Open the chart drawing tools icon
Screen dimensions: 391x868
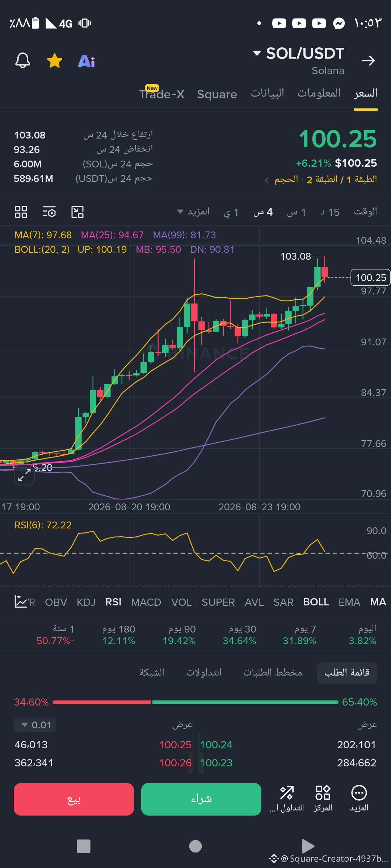(77, 212)
